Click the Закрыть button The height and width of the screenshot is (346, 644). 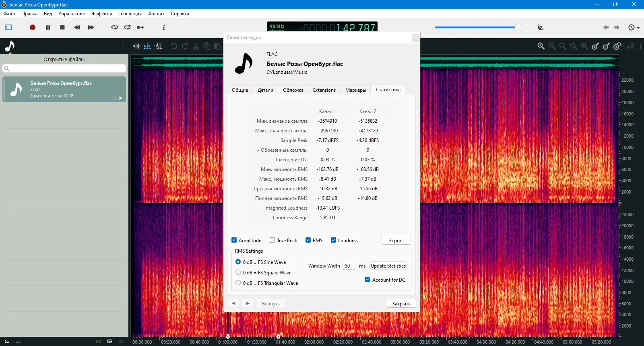pyautogui.click(x=401, y=304)
